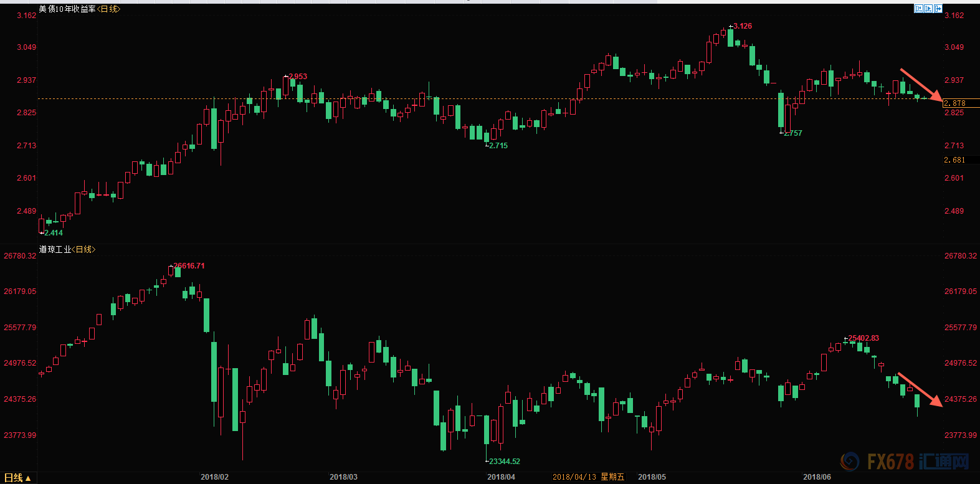This screenshot has height=484, width=980.
Task: Click the 23344.52 Dow low label
Action: click(x=505, y=462)
